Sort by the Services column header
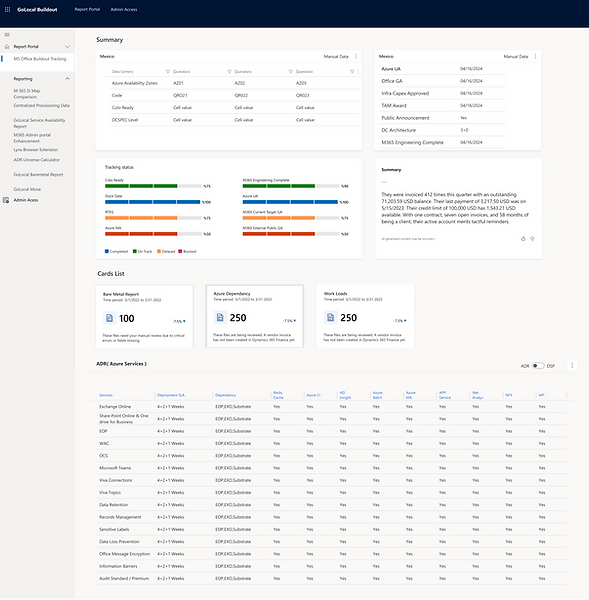 coord(106,395)
